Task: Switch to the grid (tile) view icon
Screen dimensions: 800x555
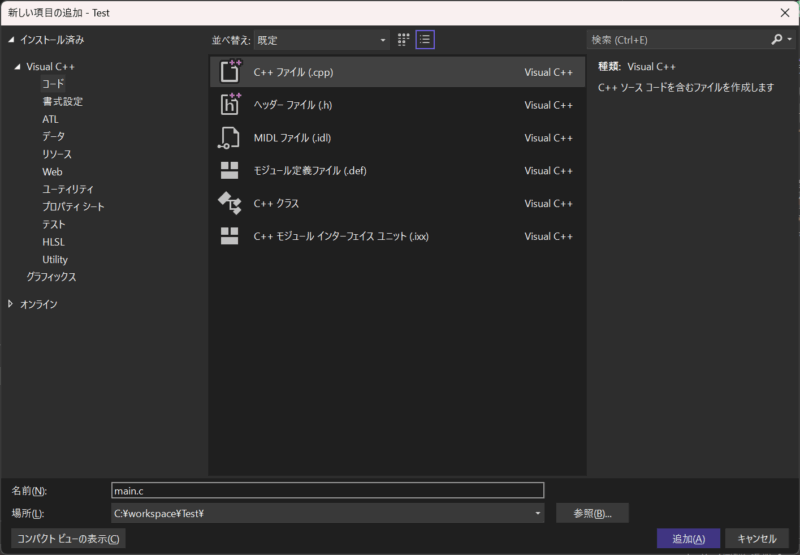Action: click(404, 40)
